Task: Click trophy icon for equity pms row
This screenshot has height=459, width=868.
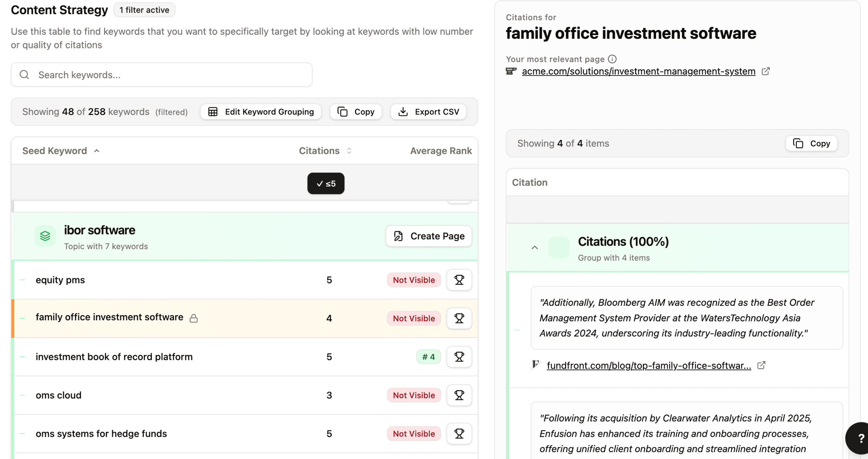Action: 459,280
